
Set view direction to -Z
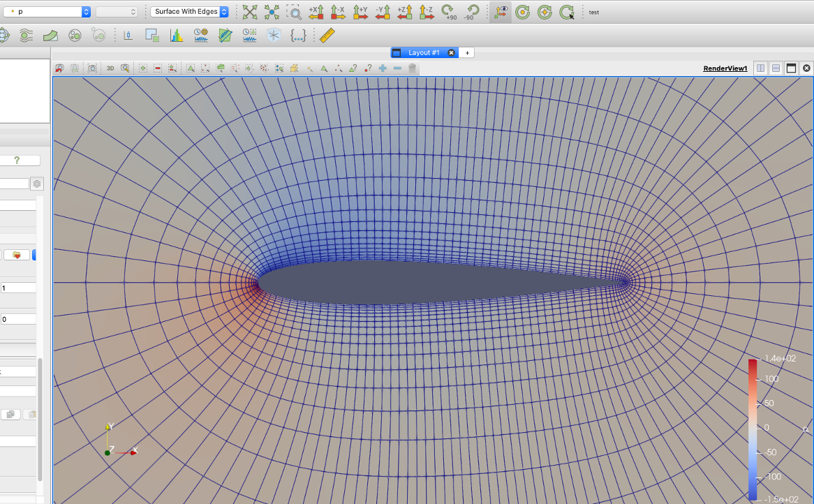click(x=427, y=11)
